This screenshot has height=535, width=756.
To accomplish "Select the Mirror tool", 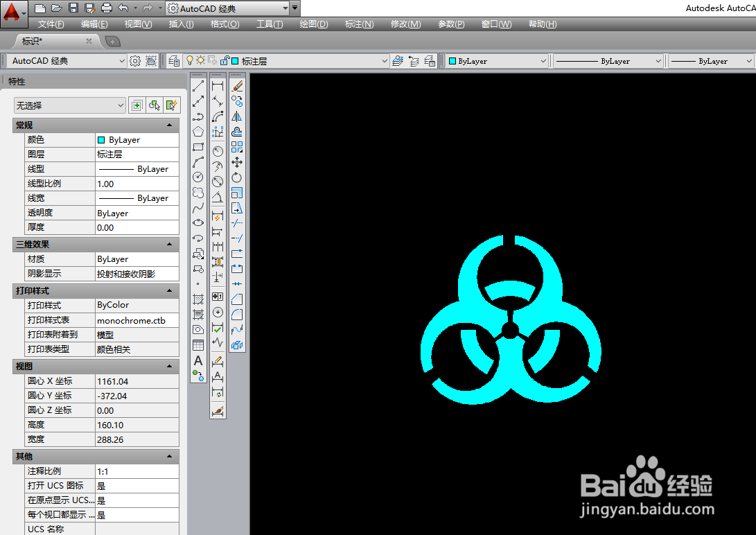I will (237, 116).
